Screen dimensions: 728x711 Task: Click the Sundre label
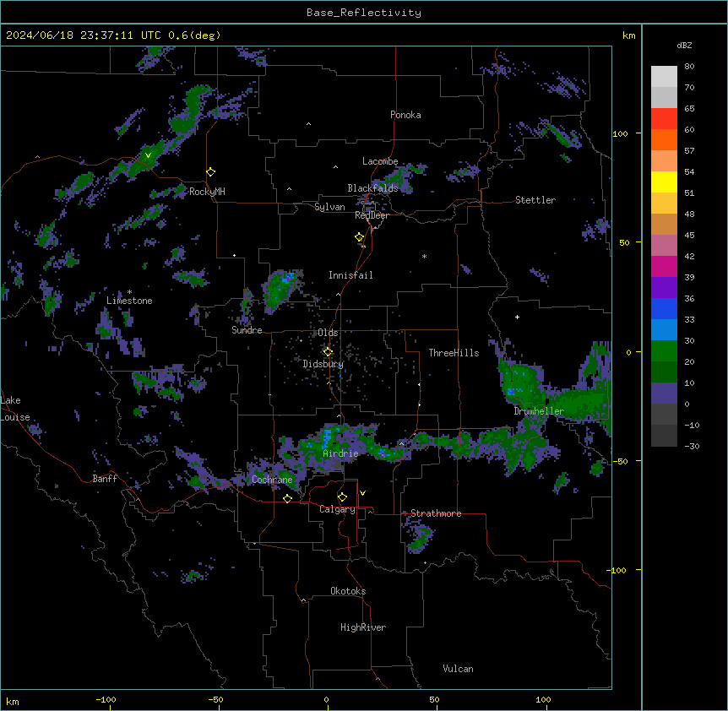[x=247, y=330]
